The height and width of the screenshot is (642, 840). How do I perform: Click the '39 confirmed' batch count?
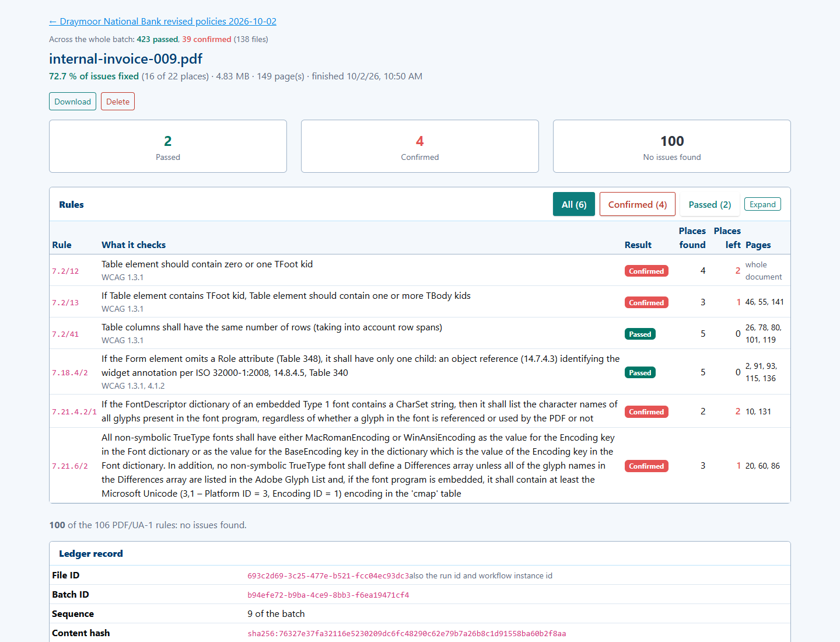206,40
